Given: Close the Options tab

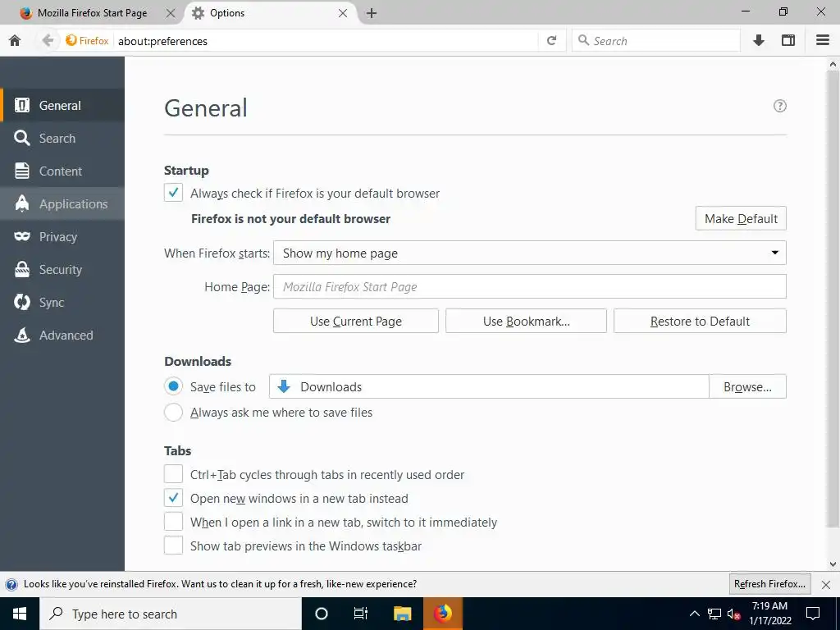Looking at the screenshot, I should [x=343, y=13].
